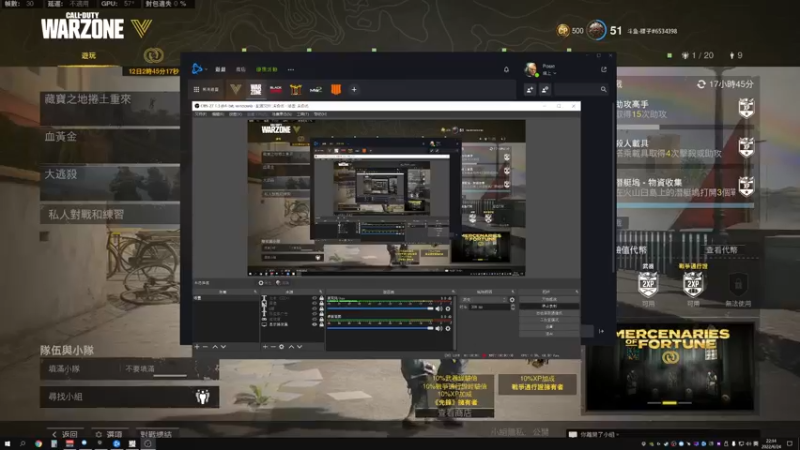Select Warzone game icon in Battle.net bar
The width and height of the screenshot is (800, 450).
click(256, 89)
